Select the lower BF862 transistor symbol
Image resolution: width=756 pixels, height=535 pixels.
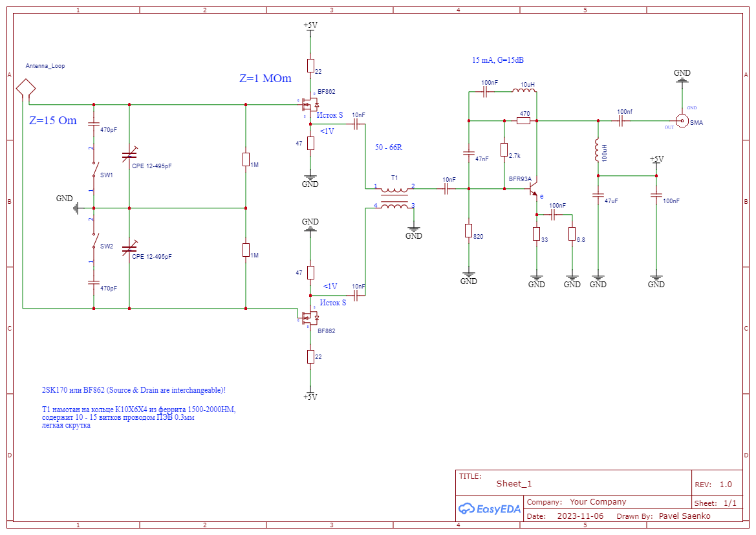pos(310,318)
